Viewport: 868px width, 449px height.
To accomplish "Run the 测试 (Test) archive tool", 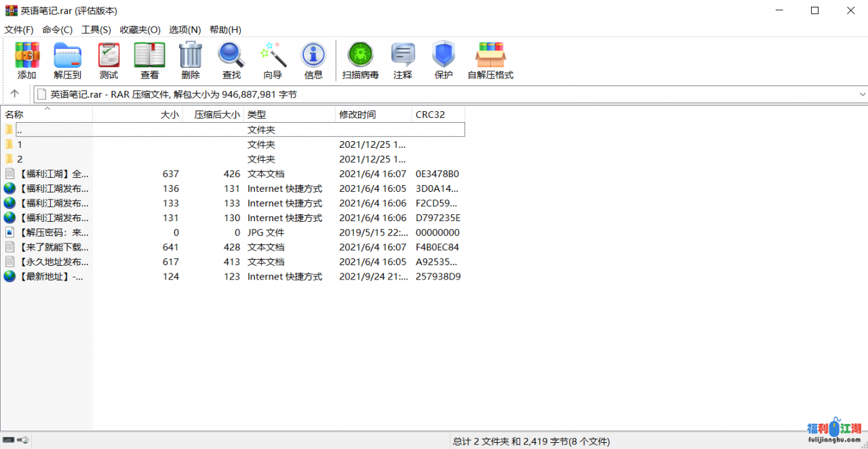I will coord(108,60).
